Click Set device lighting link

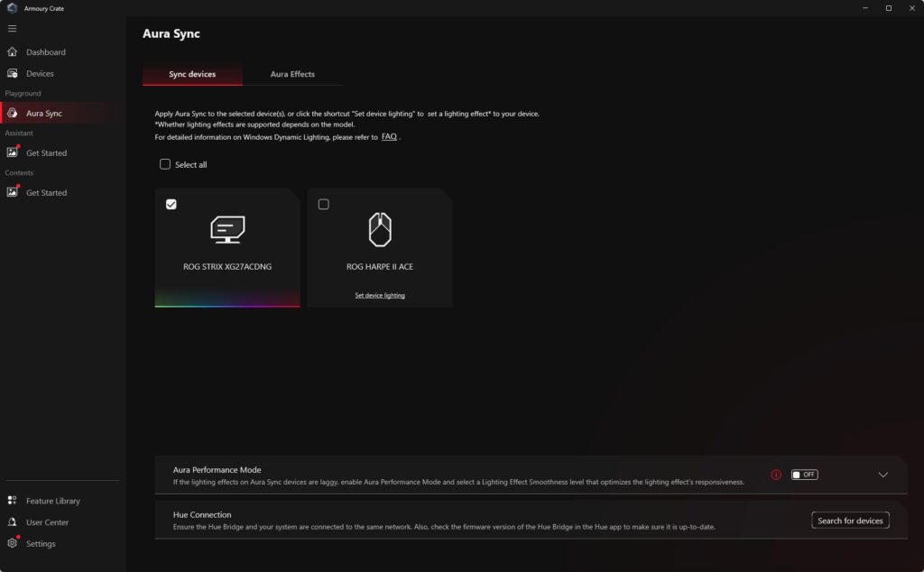tap(380, 295)
